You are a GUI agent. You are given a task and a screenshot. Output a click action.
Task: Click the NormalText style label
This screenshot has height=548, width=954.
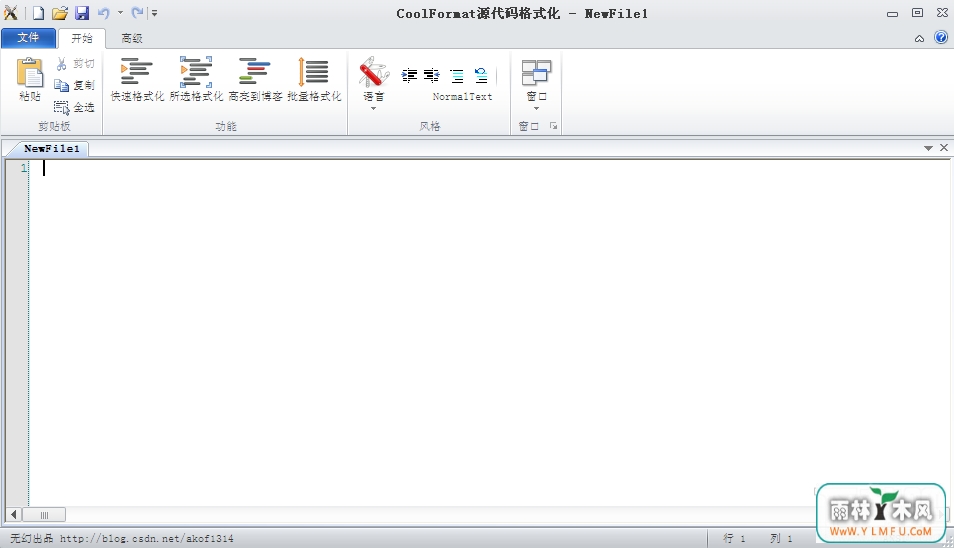pos(462,96)
